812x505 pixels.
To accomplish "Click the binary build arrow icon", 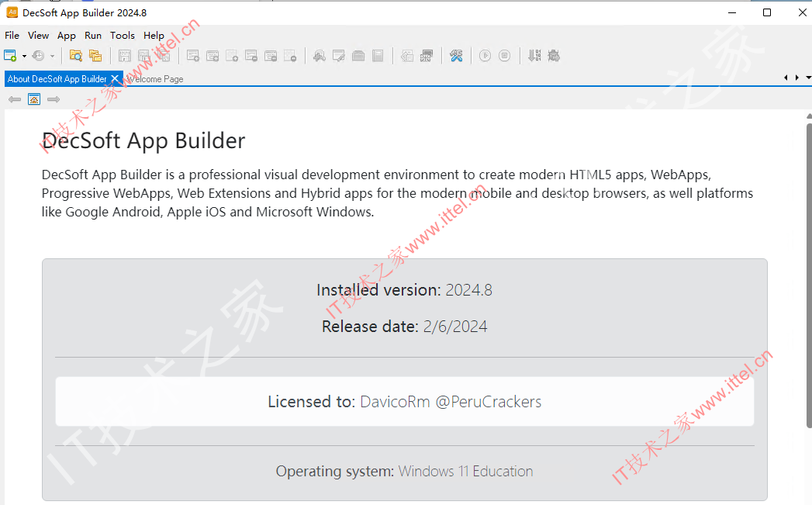I will click(534, 55).
